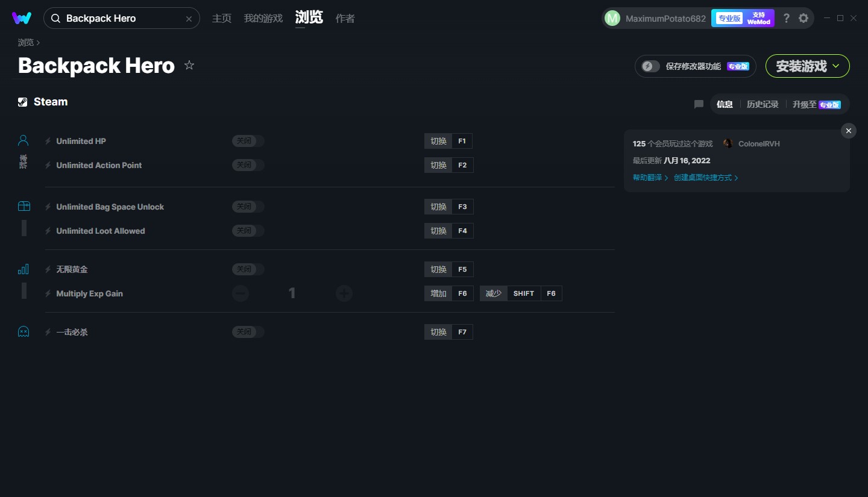Favorite Backpack Hero with star icon
Image resolution: width=868 pixels, height=497 pixels.
pos(189,65)
